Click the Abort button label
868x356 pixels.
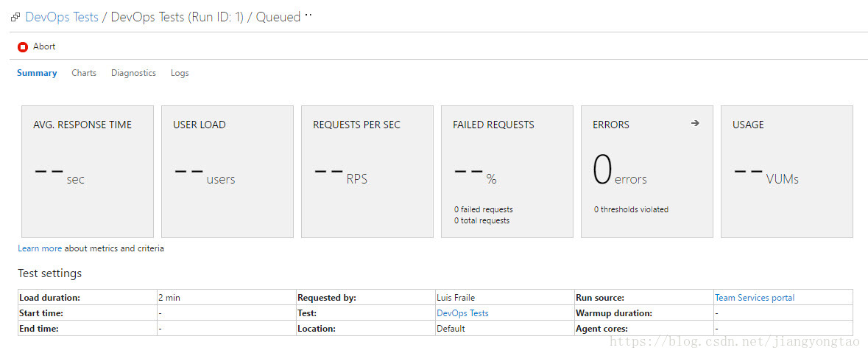tap(44, 46)
